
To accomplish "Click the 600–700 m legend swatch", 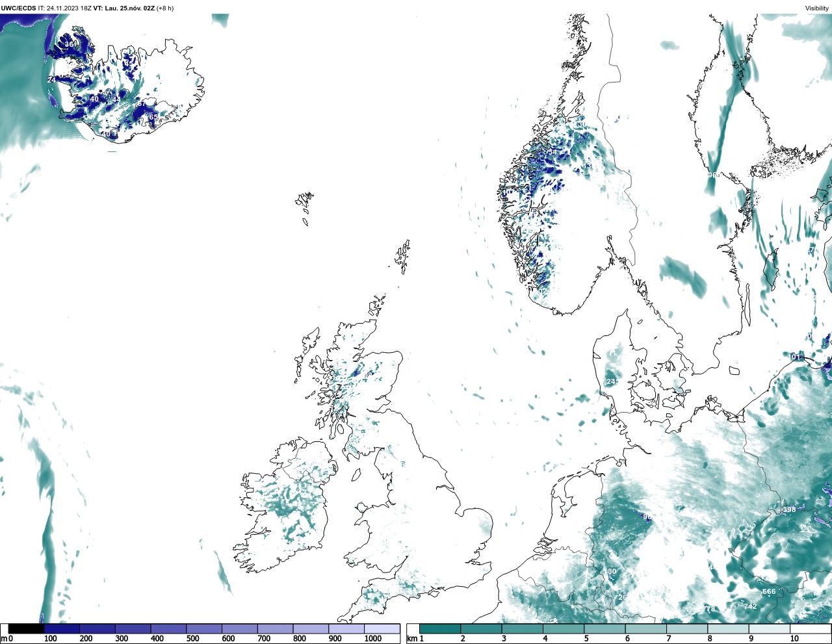I will [239, 629].
